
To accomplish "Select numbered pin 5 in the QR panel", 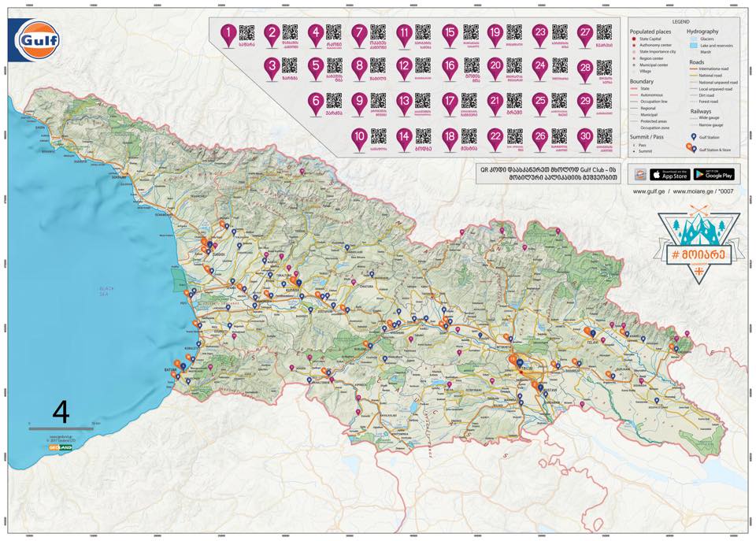I will (x=317, y=68).
